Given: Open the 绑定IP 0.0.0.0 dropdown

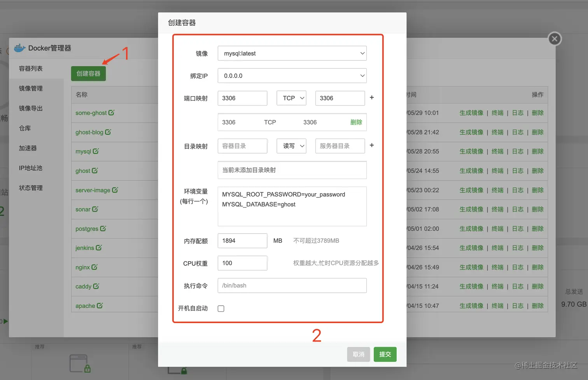Looking at the screenshot, I should [292, 76].
